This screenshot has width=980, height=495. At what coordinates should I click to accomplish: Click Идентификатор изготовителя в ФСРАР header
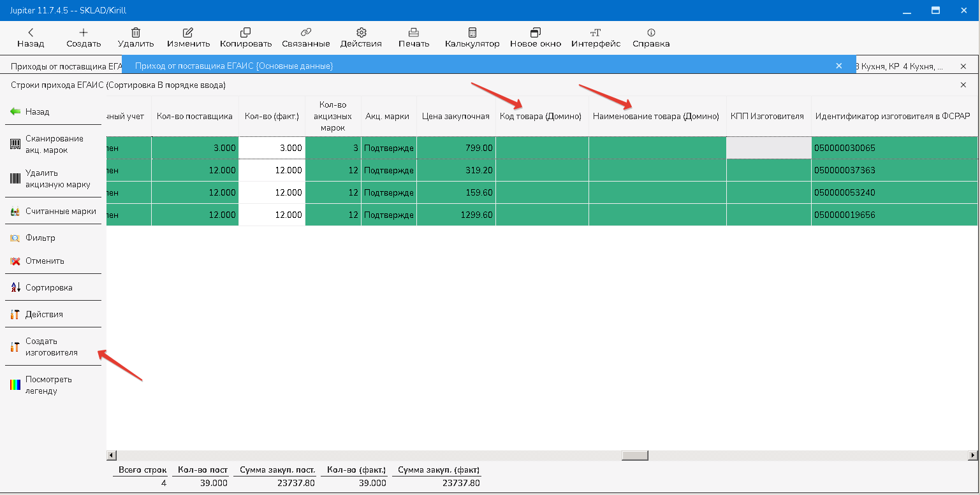[894, 116]
